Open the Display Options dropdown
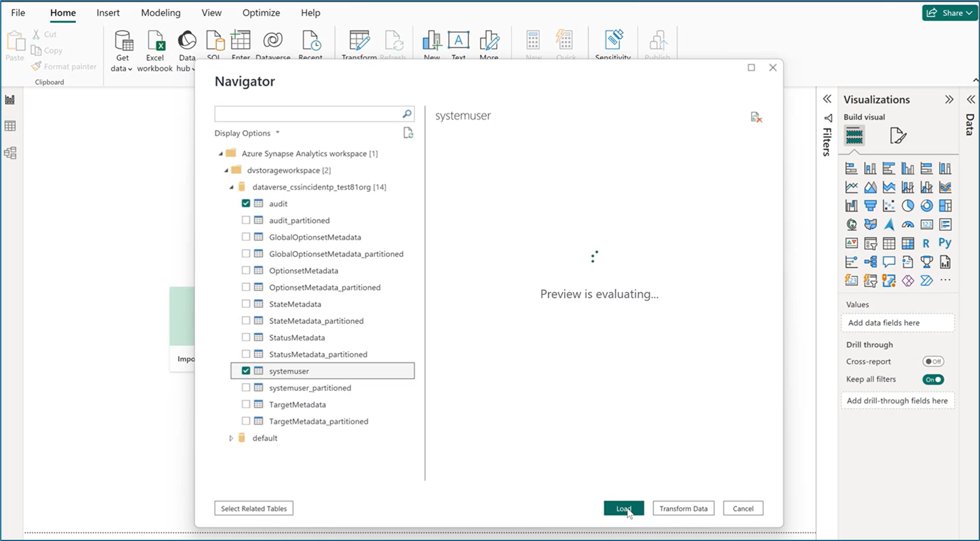The image size is (980, 541). tap(247, 133)
